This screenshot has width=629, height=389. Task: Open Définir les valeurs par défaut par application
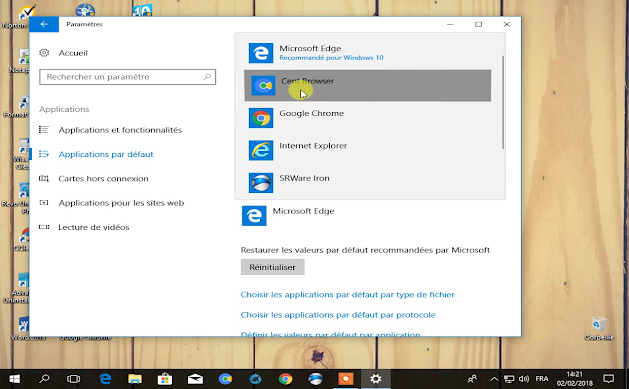click(x=331, y=334)
